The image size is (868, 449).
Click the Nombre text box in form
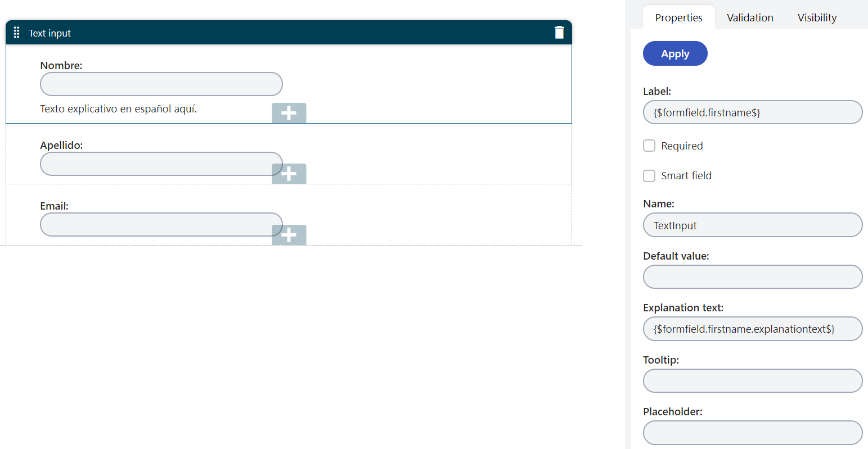[161, 84]
